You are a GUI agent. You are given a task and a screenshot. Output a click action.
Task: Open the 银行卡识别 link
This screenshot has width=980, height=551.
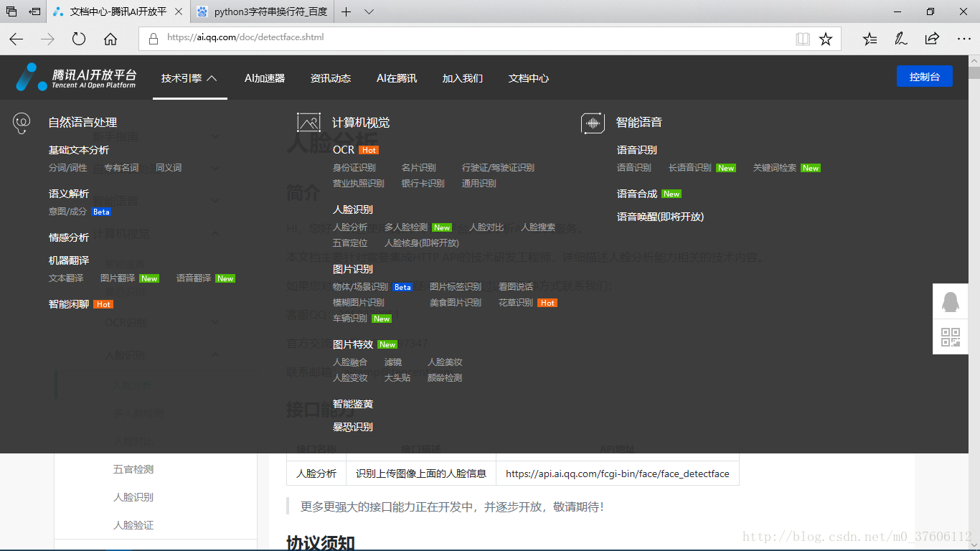coord(423,184)
